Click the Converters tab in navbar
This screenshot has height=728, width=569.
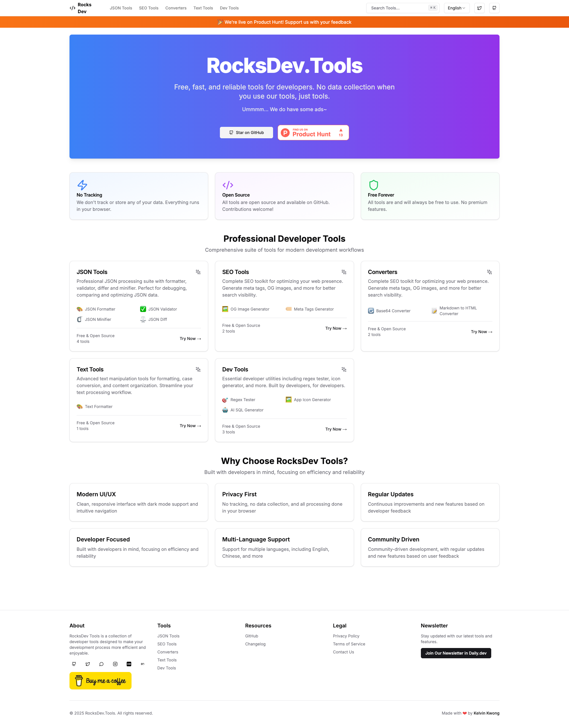[x=176, y=8]
